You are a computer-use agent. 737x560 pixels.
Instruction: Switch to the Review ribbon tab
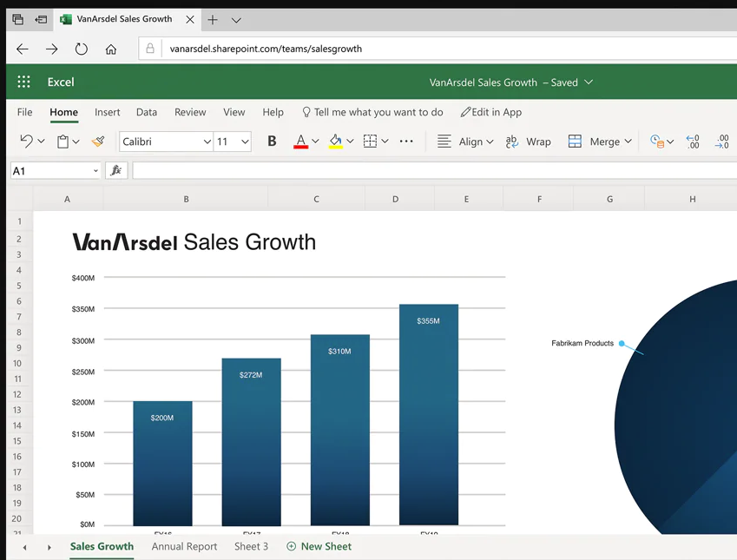tap(190, 112)
